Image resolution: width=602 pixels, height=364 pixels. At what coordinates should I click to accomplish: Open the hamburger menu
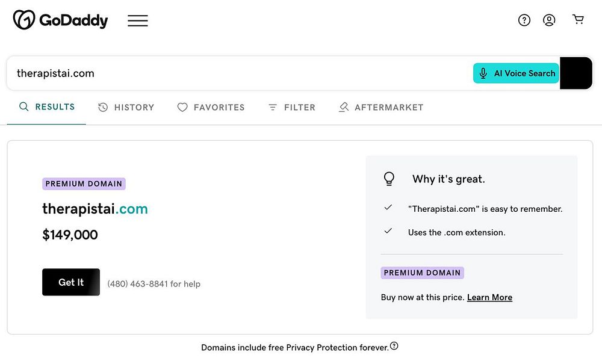click(138, 20)
